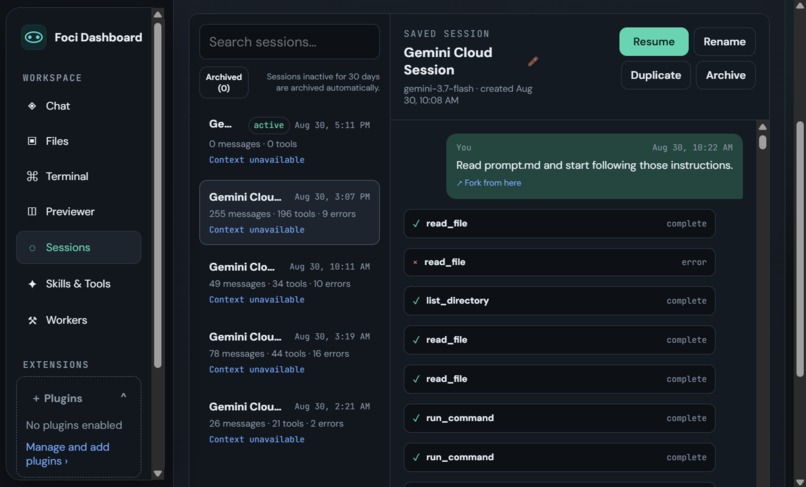
Task: Click the Foci Dashboard logo icon
Action: 33,37
